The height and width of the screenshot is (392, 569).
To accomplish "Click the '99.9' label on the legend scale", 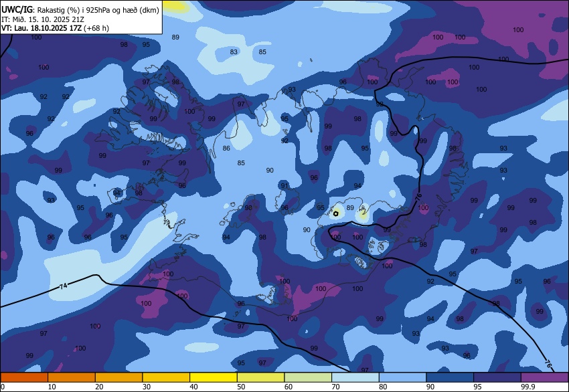I will pos(527,387).
